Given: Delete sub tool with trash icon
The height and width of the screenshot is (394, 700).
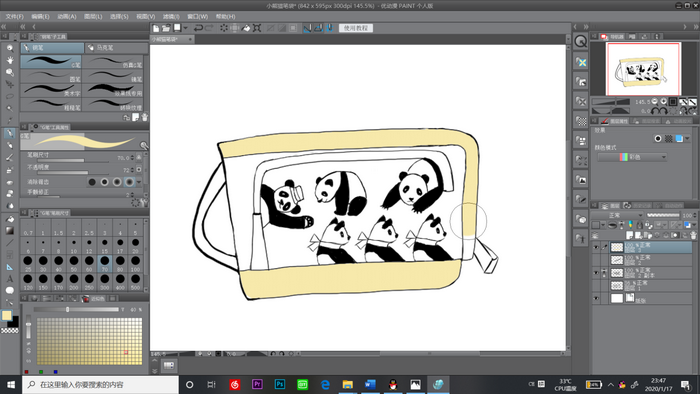Looking at the screenshot, I should tap(144, 117).
